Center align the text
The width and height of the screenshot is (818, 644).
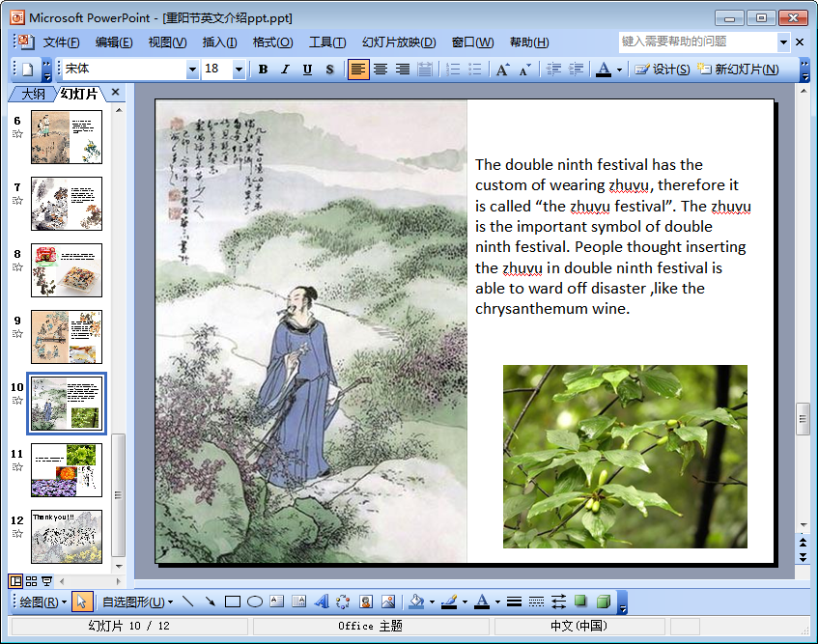pos(381,70)
